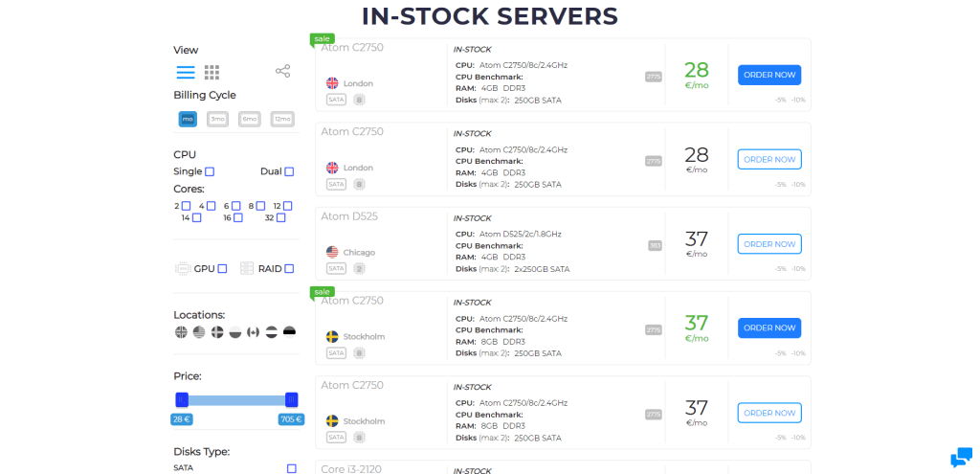Filter by United States flag location
Viewport: 980px width, 474px height.
(x=199, y=332)
